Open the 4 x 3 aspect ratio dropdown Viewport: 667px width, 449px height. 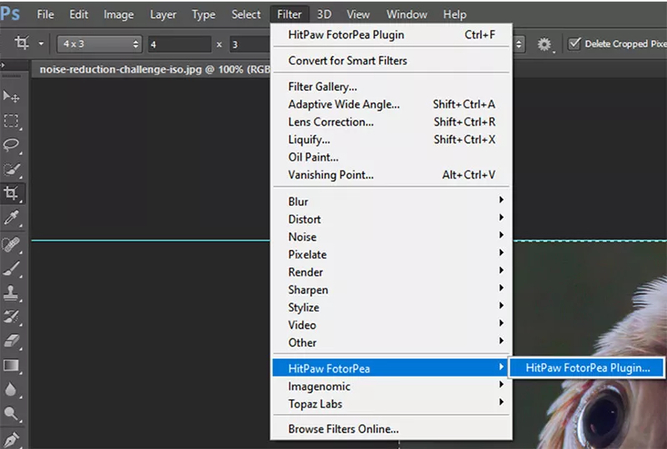point(98,44)
